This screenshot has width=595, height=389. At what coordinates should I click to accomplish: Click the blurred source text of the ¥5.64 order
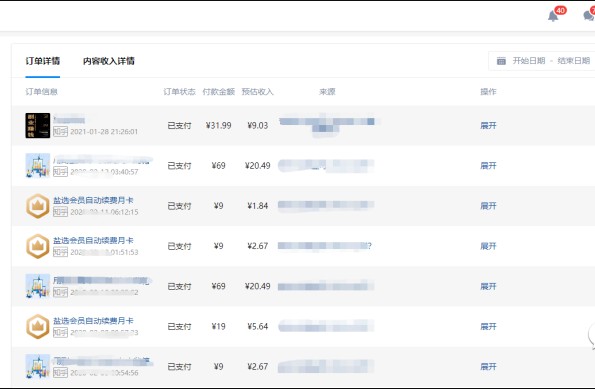[326, 326]
